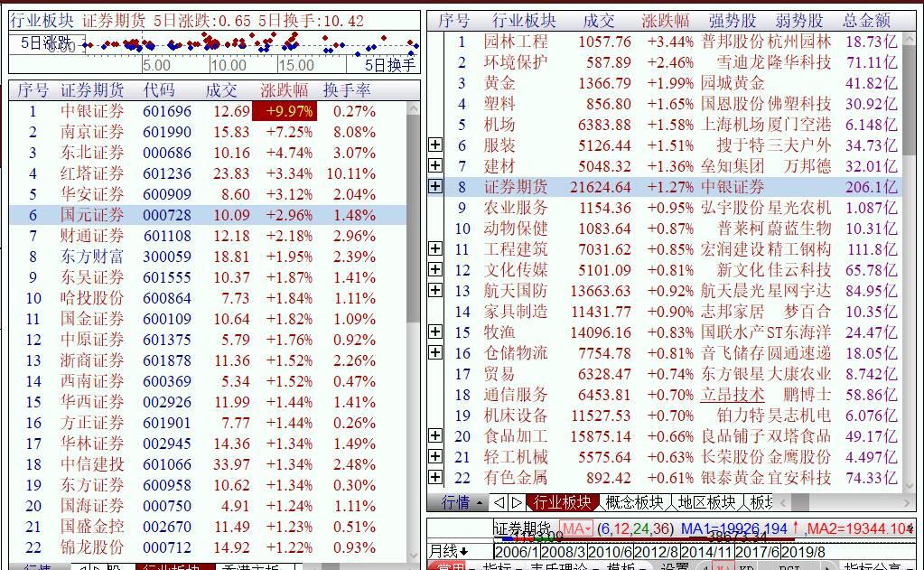Click the +9.97% change cell

pyautogui.click(x=285, y=111)
